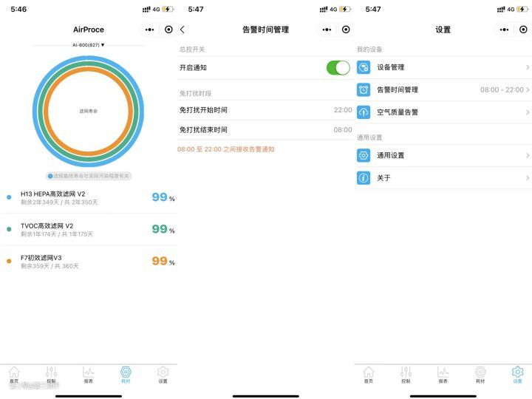The image size is (532, 399).
Task: Switch to 报表 tab on AirProce screen
Action: (89, 374)
